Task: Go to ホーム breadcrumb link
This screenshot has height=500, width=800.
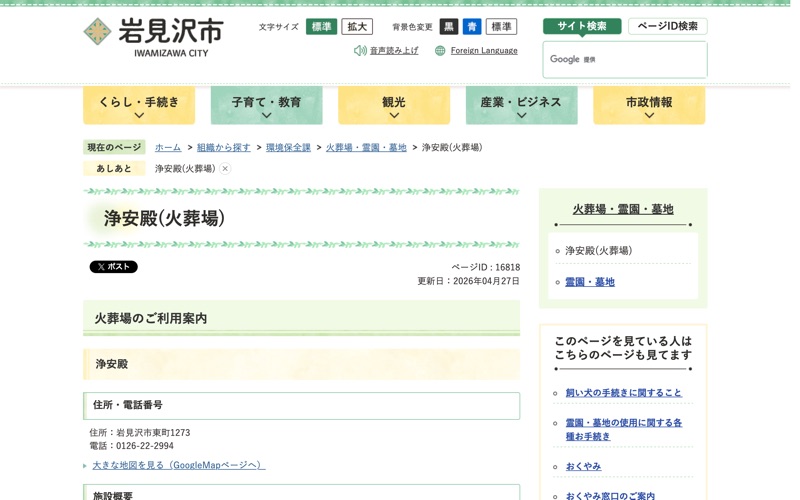Action: [x=168, y=147]
